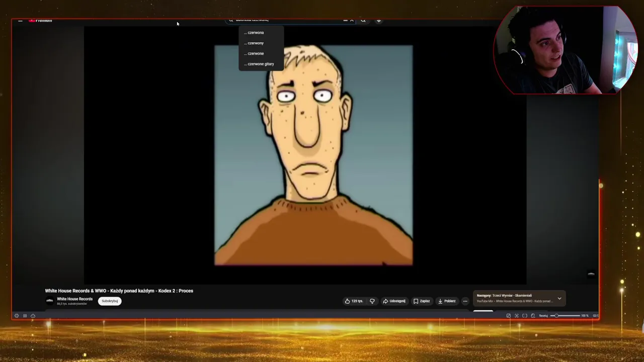Clear the search query with X icon
644x362 pixels.
click(x=352, y=21)
